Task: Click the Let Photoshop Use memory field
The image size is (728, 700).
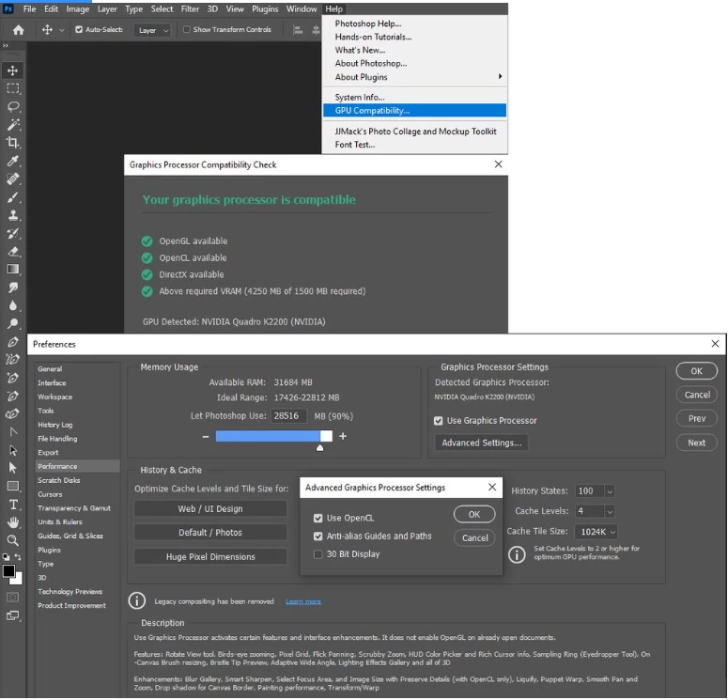Action: coord(288,416)
